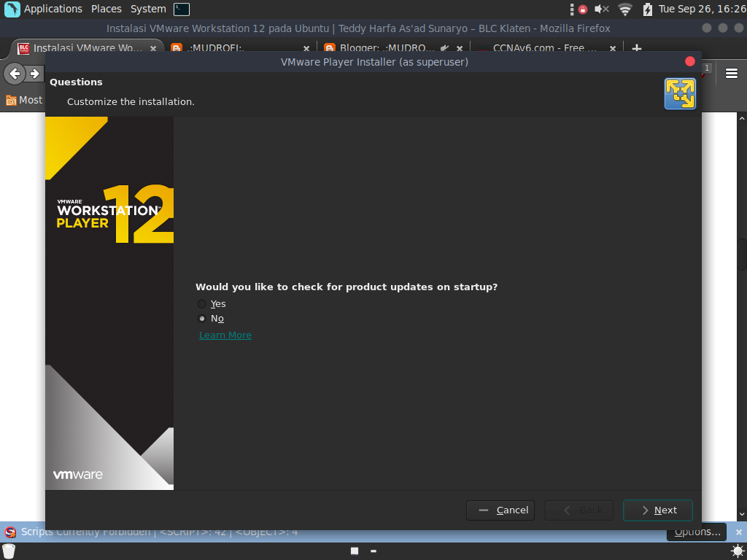Image resolution: width=747 pixels, height=560 pixels.
Task: Go forward in Firefox history
Action: coord(35,74)
